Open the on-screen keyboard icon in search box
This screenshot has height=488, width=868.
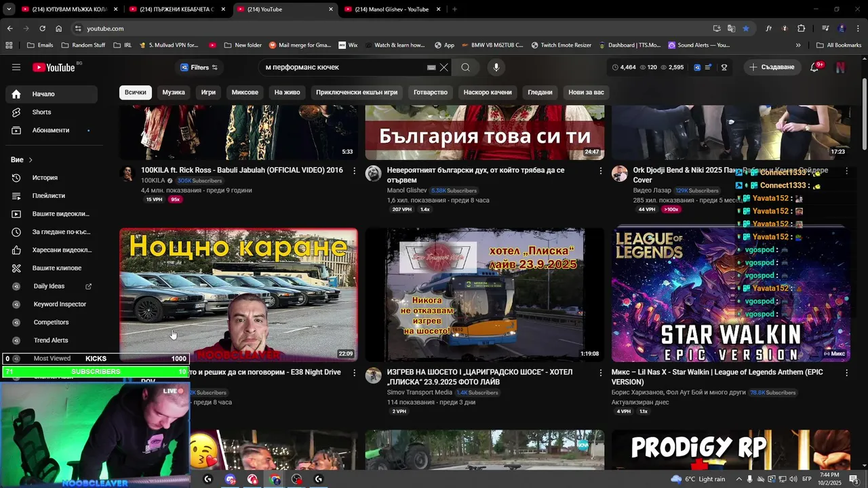431,67
